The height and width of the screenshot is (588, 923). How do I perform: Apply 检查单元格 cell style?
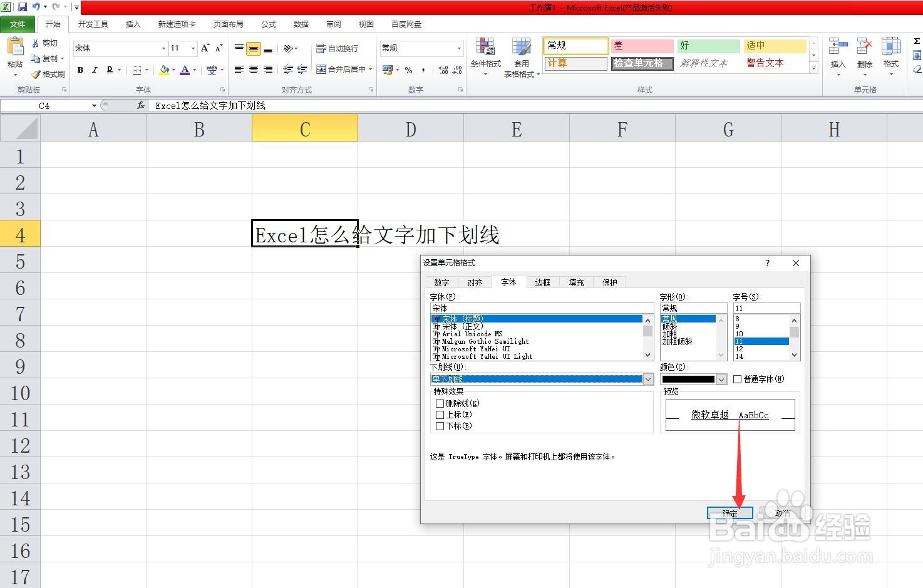pyautogui.click(x=642, y=63)
